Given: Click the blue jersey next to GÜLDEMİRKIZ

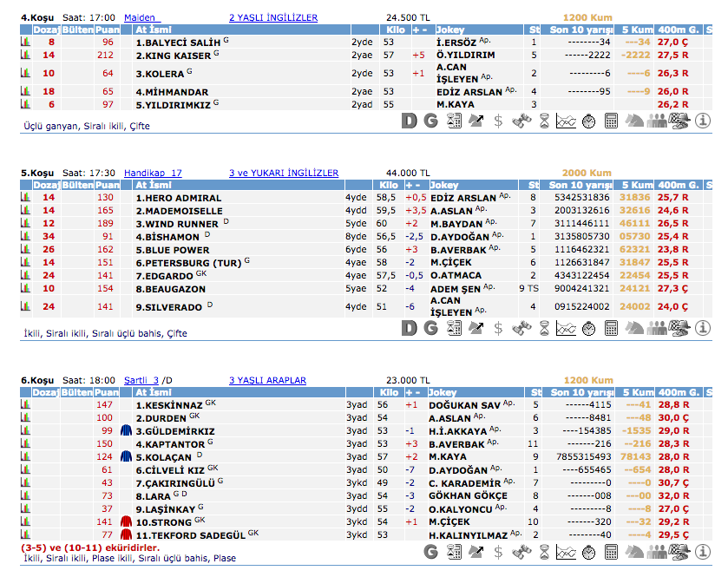Looking at the screenshot, I should 126,431.
